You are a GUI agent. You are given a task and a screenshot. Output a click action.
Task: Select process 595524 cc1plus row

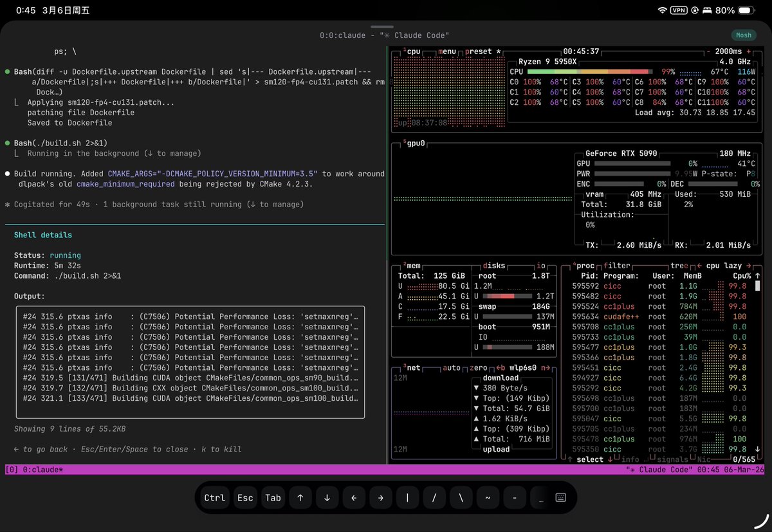click(x=659, y=306)
